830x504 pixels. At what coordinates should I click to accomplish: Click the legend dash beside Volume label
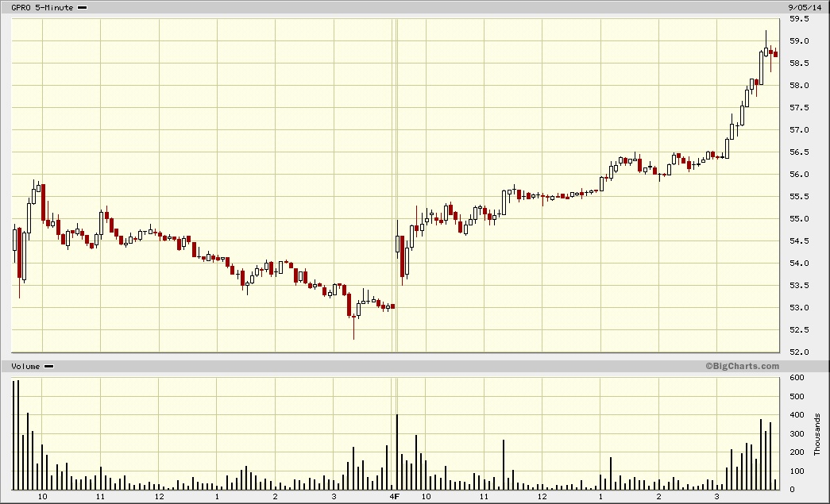tap(48, 366)
